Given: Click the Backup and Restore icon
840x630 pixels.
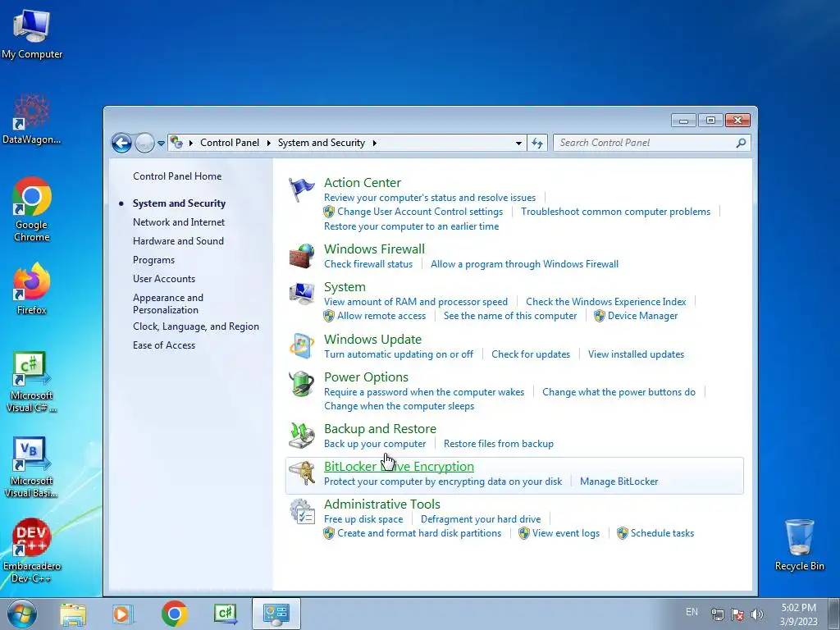Looking at the screenshot, I should (302, 435).
